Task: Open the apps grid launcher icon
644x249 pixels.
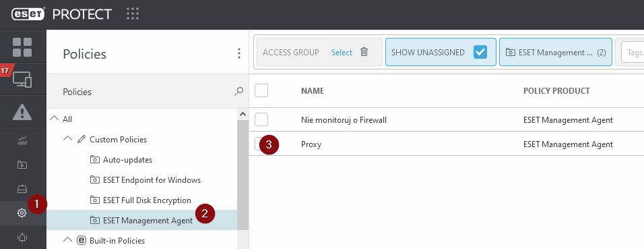Action: 133,14
